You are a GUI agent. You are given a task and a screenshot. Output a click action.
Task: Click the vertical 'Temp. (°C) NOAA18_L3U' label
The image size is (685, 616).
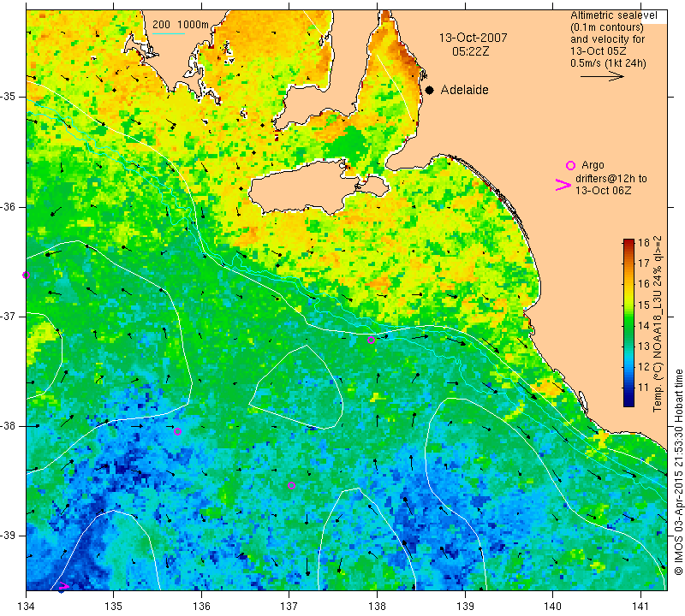[658, 323]
